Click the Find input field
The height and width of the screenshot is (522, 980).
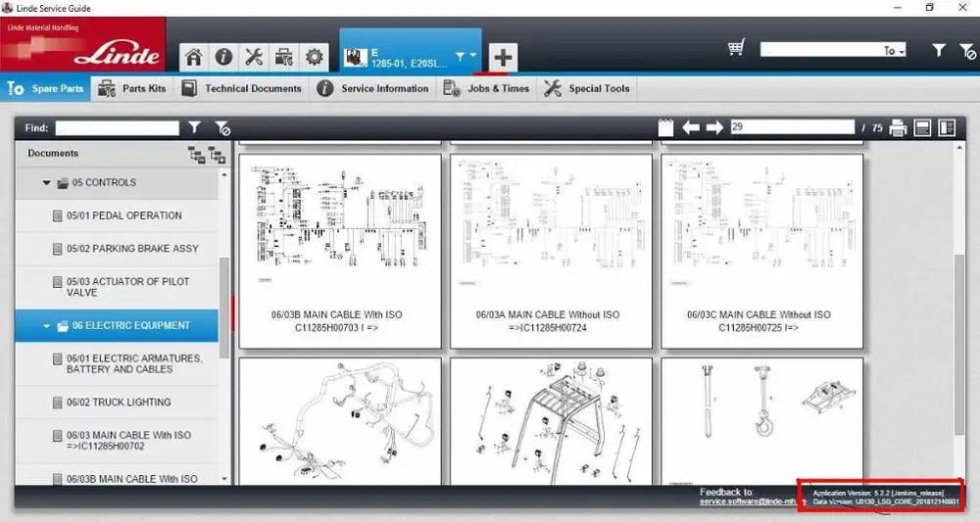[117, 128]
